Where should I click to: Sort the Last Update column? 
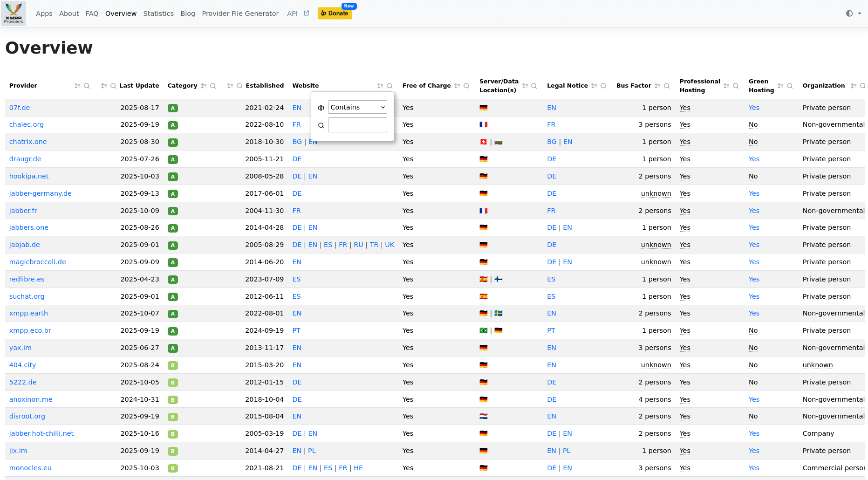[x=104, y=86]
